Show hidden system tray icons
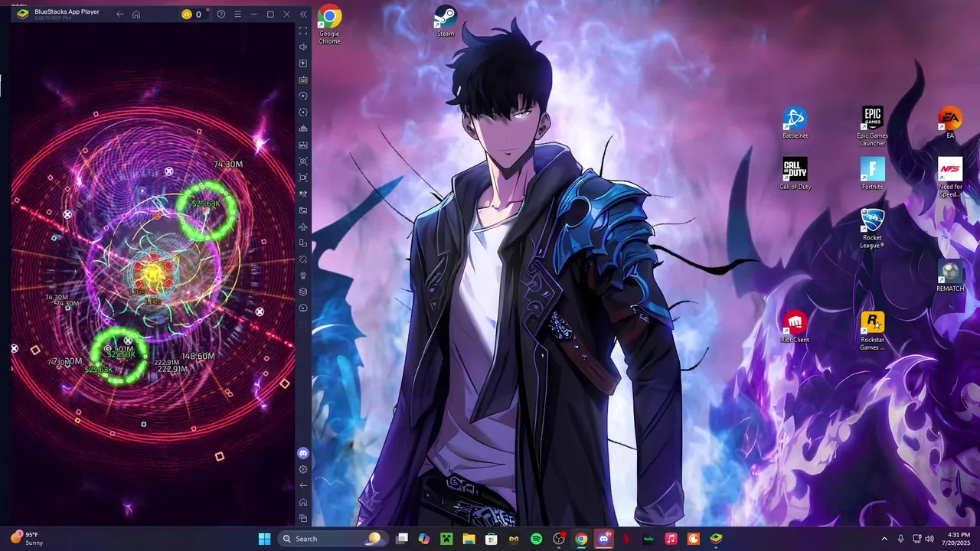 [x=884, y=539]
